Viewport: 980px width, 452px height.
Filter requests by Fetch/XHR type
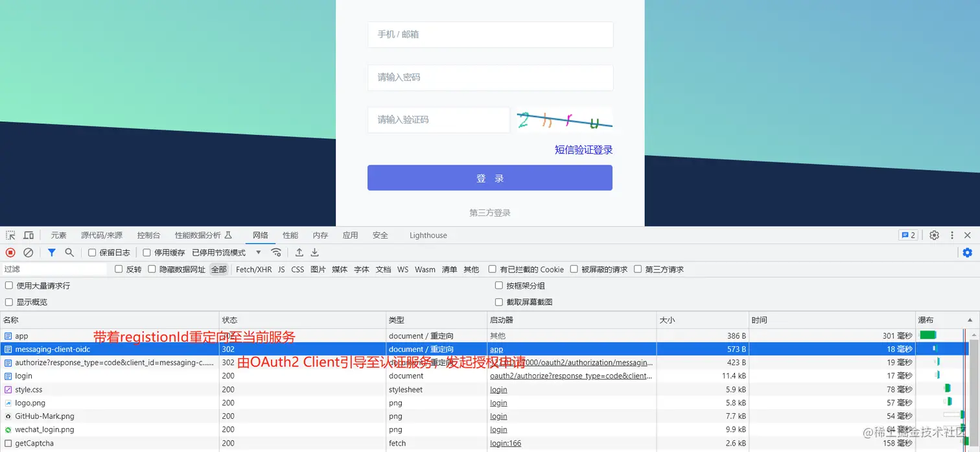[x=253, y=269]
